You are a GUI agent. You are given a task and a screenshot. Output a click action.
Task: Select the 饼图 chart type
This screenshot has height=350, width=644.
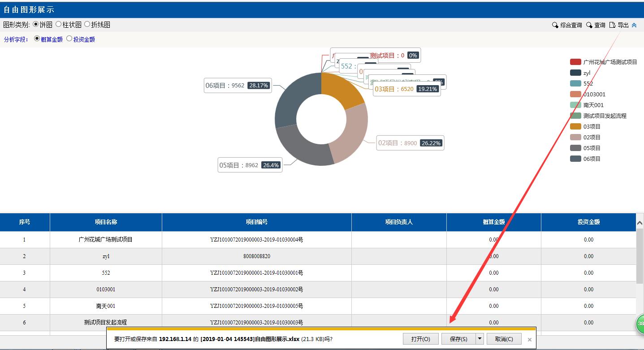[36, 25]
